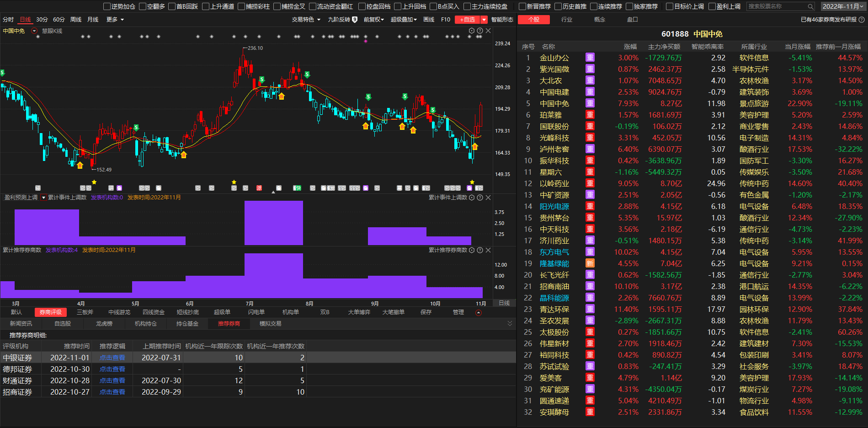
Task: Select the 三板斧 indicator button
Action: (85, 312)
